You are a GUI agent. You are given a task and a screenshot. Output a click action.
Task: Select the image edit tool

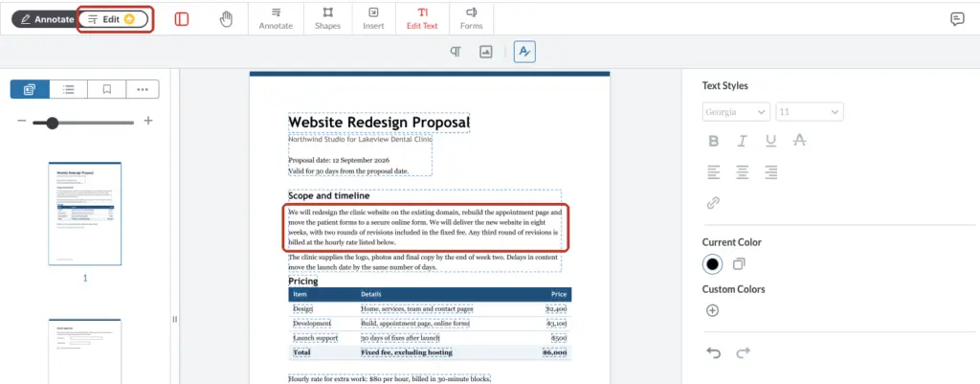pyautogui.click(x=485, y=52)
